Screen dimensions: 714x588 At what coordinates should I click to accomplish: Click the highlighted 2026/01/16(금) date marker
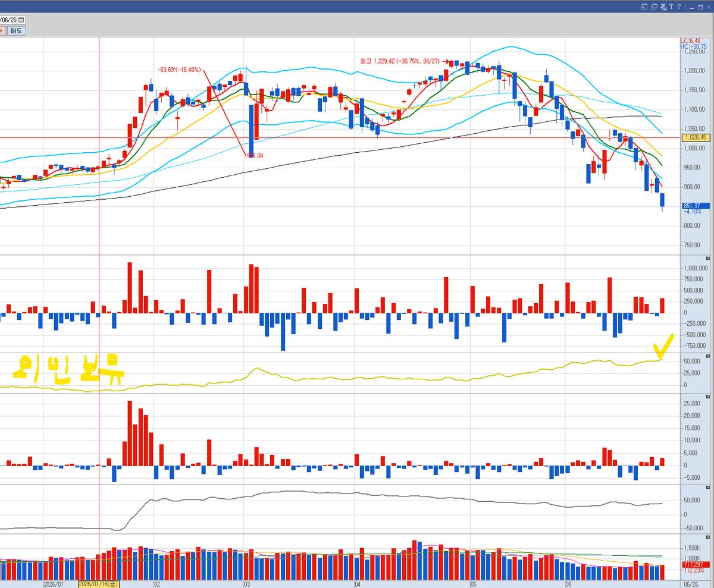[99, 584]
